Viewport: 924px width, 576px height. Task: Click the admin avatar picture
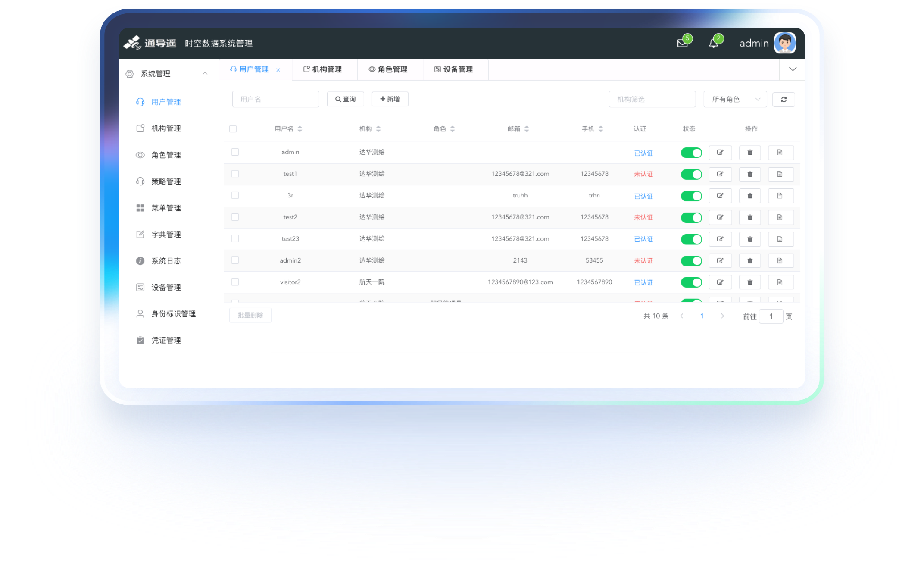[784, 43]
